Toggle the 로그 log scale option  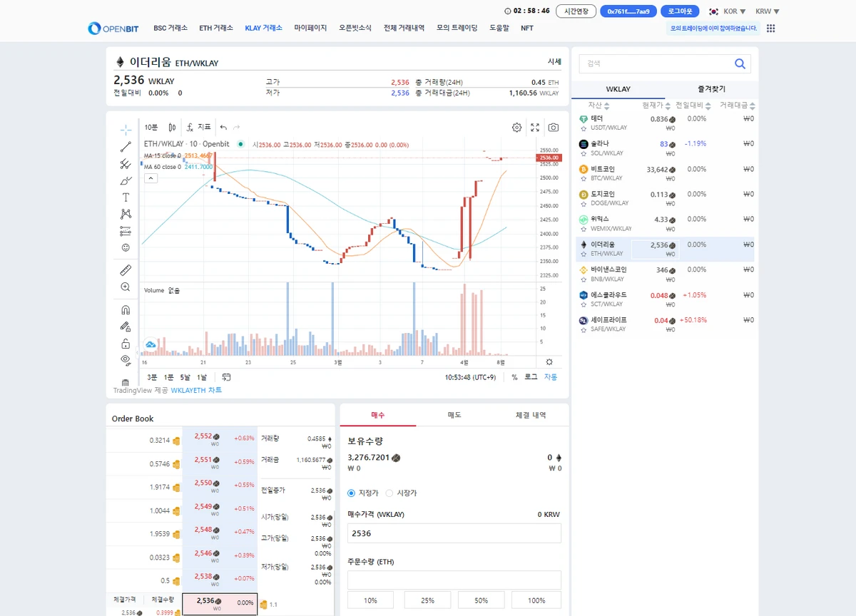tap(531, 377)
